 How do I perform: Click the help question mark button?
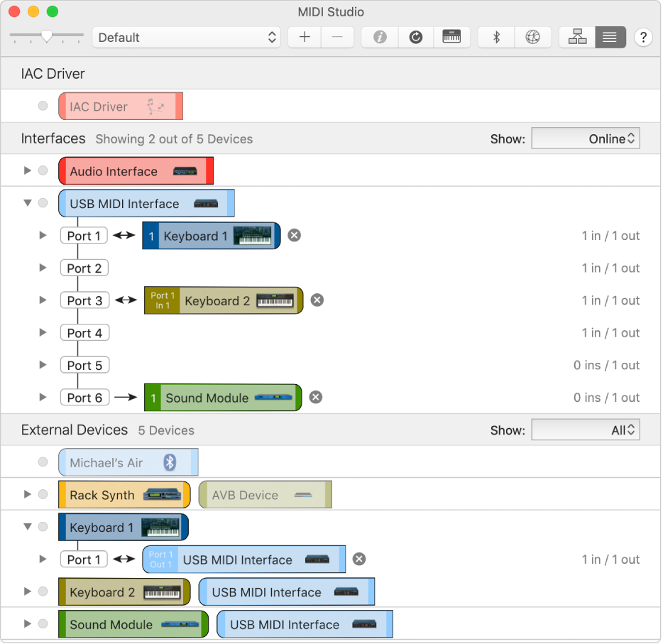click(643, 38)
